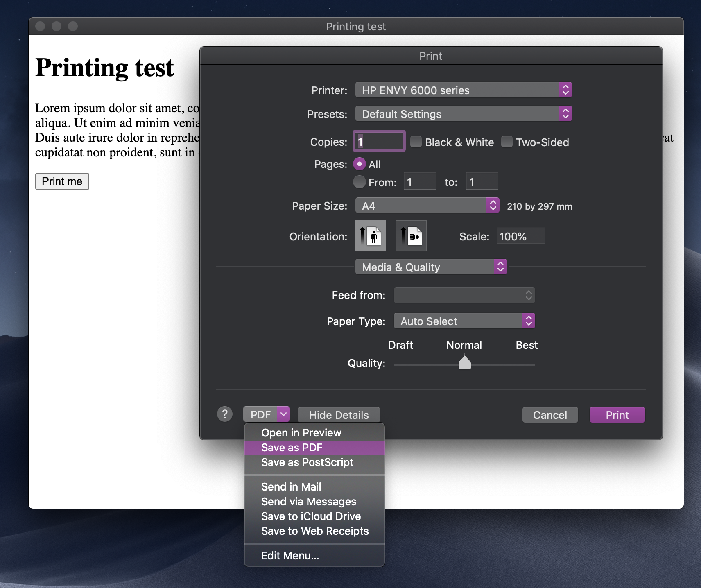Open the Paper Type Auto Select dropdown
Screen dimensions: 701x588
(464, 321)
